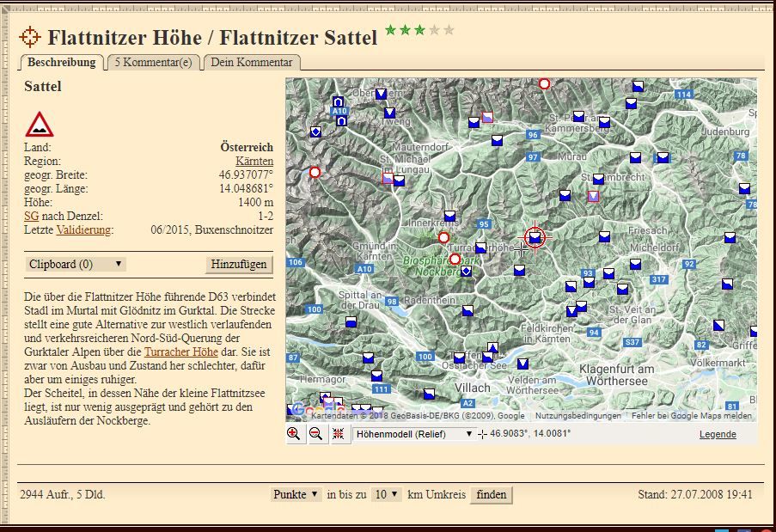Follow the Turracher Höhe link in the description

tap(180, 352)
